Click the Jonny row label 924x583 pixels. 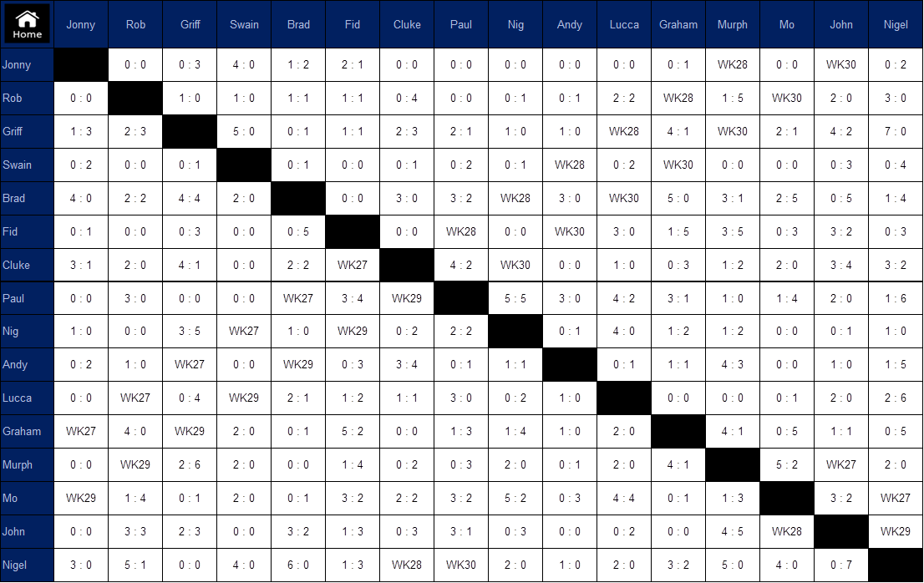[x=27, y=65]
